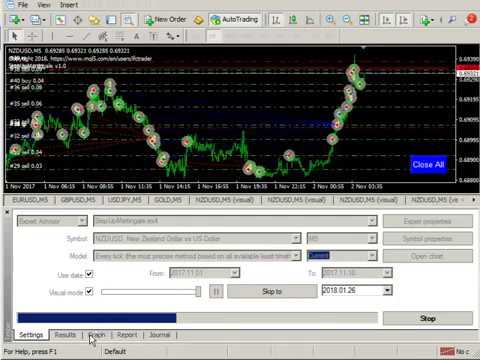Toggle the AutoTrading button
Image resolution: width=480 pixels, height=360 pixels.
point(235,20)
